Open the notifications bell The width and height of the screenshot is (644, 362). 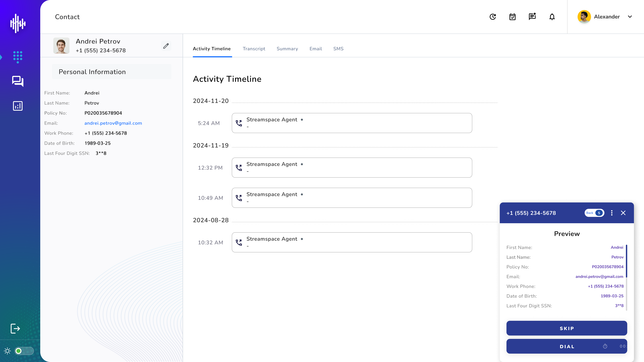coord(552,17)
